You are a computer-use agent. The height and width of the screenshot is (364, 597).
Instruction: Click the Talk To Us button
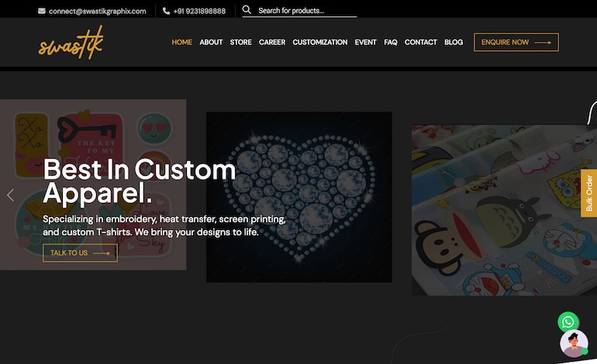pyautogui.click(x=80, y=252)
